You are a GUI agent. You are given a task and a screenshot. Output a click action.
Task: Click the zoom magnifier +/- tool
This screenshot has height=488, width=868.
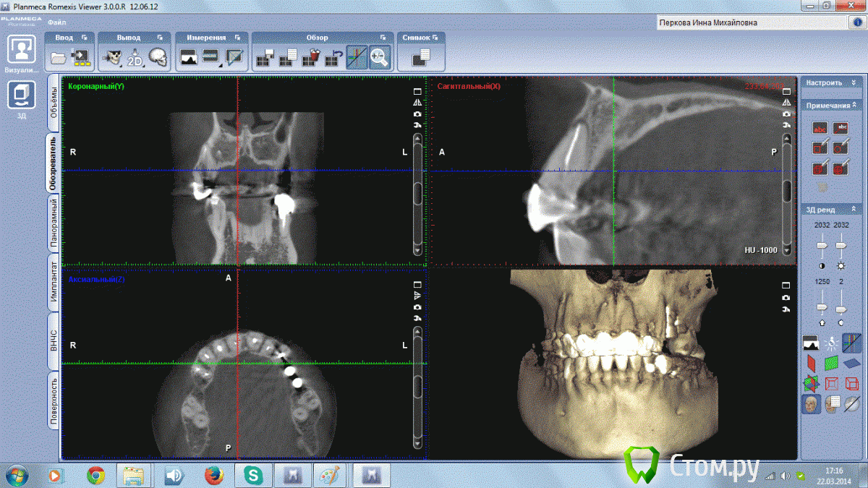[x=379, y=57]
